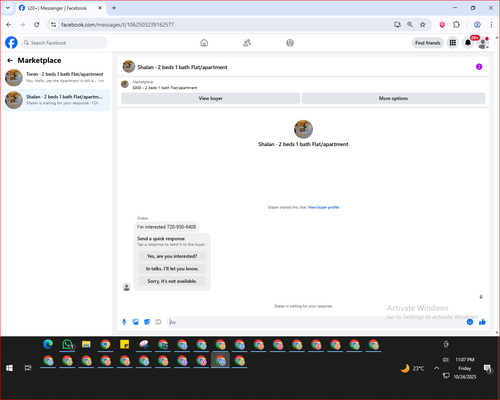Screen dimensions: 500x400
Task: Click the large Shalan listing avatar
Action: click(x=303, y=129)
